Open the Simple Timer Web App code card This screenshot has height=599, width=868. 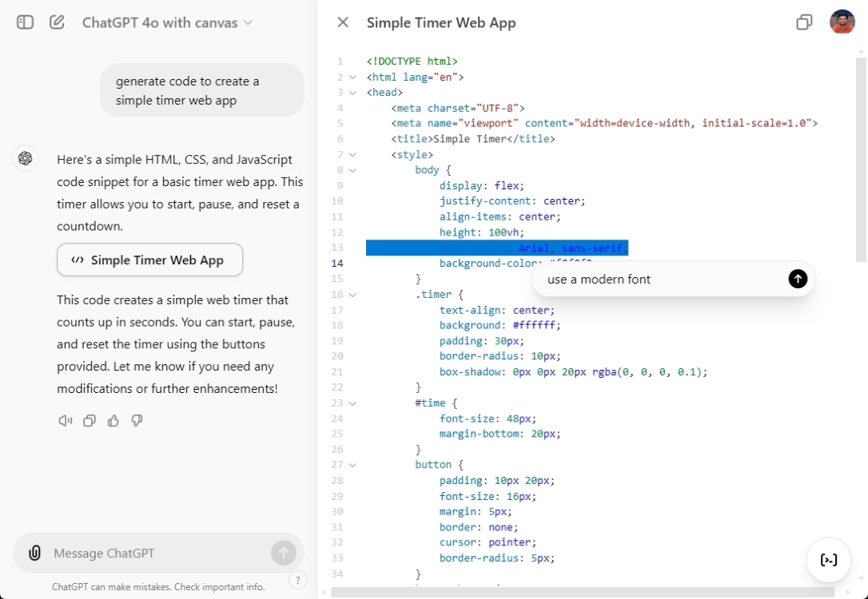[149, 260]
